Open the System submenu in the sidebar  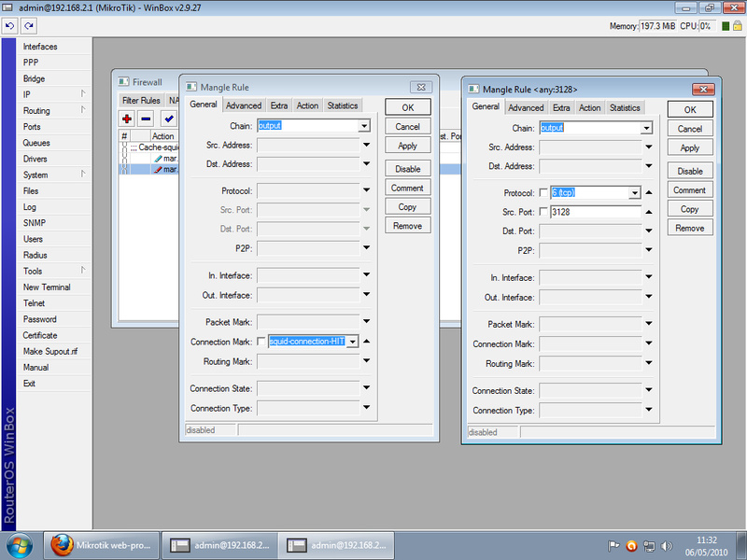53,175
